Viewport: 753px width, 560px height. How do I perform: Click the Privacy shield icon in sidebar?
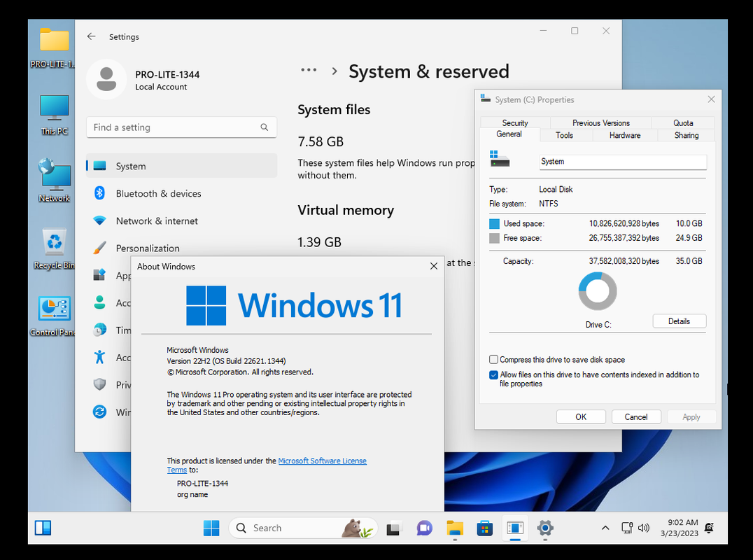[x=99, y=384]
